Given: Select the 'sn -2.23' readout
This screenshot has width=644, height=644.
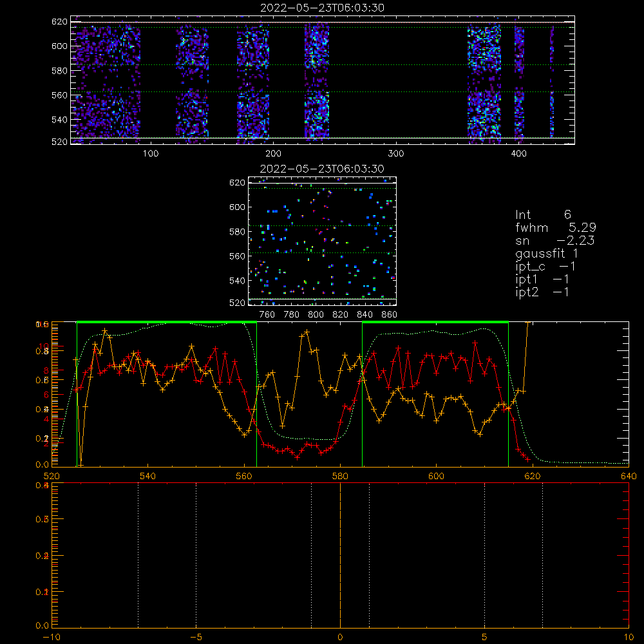Looking at the screenshot, I should click(555, 240).
